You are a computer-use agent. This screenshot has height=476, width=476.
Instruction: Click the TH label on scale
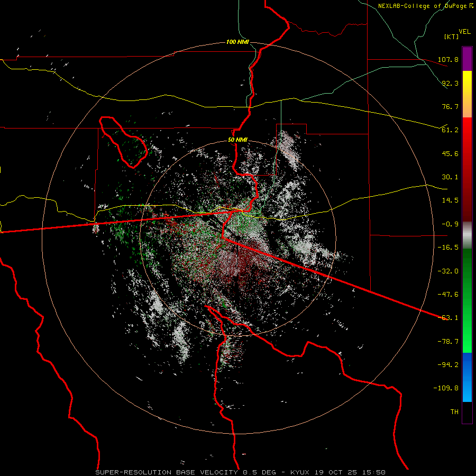[454, 412]
